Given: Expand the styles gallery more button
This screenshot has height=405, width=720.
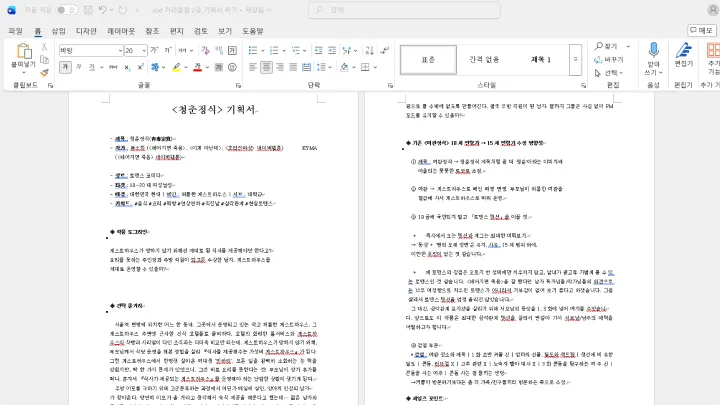Looking at the screenshot, I should coord(575,60).
